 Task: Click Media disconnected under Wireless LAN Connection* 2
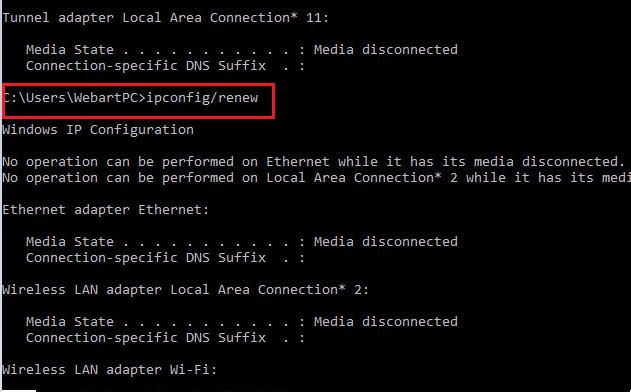(386, 322)
